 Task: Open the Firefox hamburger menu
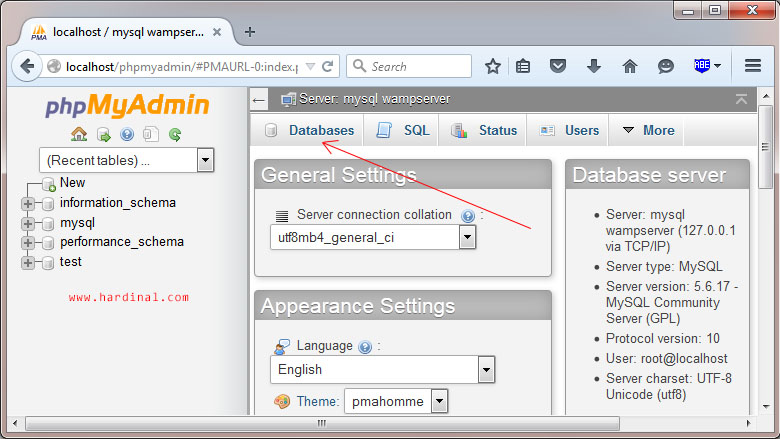(753, 66)
